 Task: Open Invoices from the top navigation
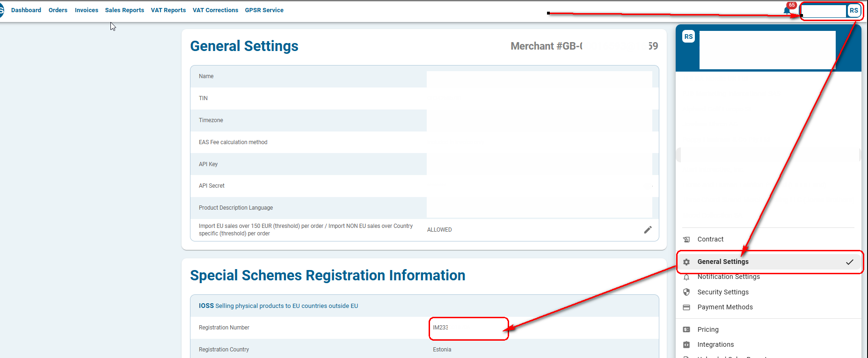[x=87, y=10]
